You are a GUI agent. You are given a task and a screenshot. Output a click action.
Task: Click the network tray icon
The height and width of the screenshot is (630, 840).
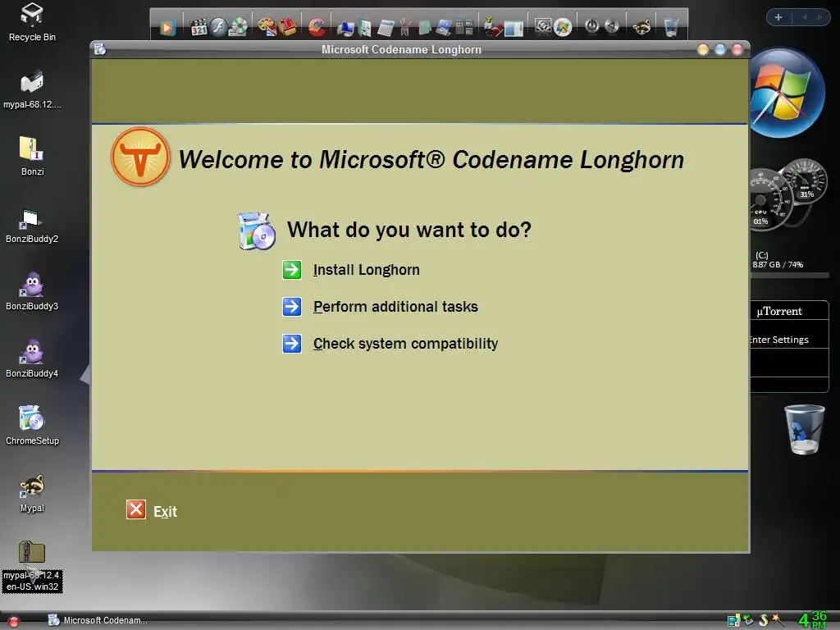[x=734, y=620]
